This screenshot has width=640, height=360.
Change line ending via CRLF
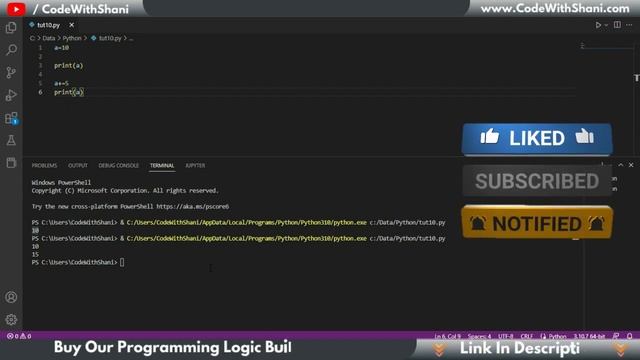(527, 336)
